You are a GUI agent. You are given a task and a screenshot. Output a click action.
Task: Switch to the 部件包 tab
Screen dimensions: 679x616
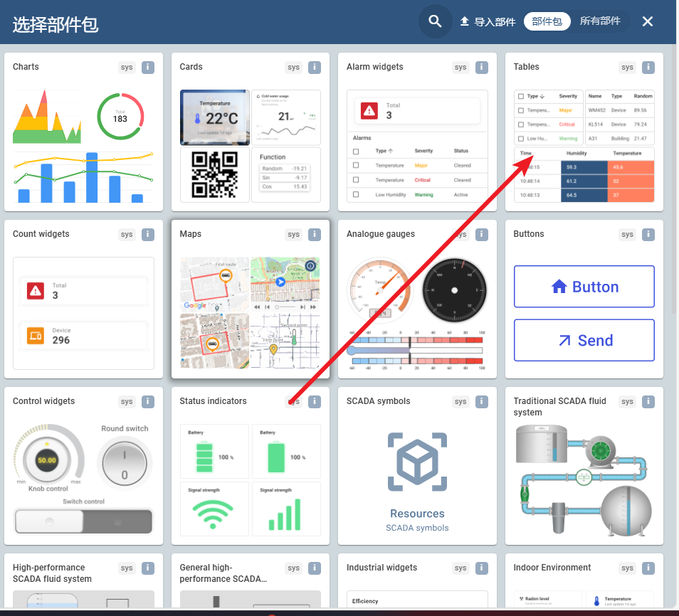point(547,21)
